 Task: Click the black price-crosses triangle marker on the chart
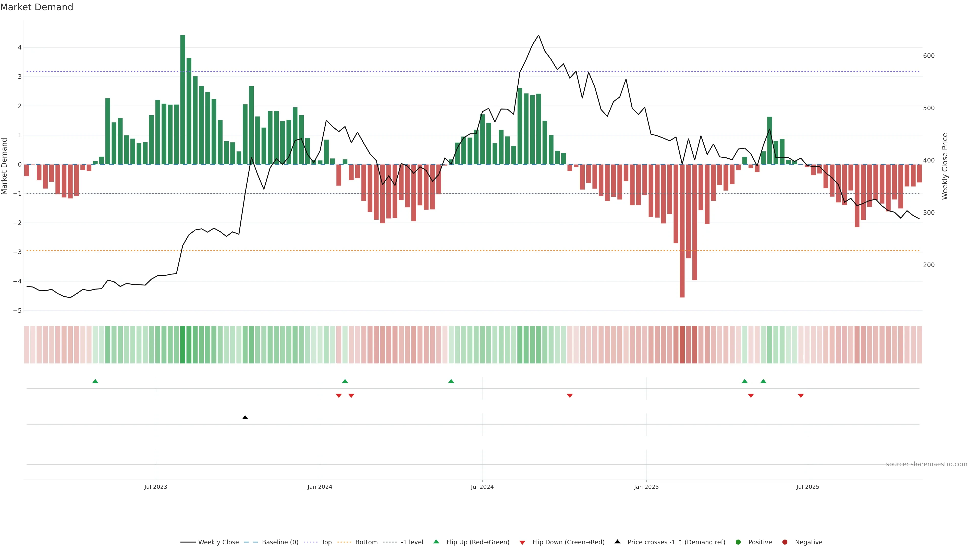pyautogui.click(x=245, y=418)
